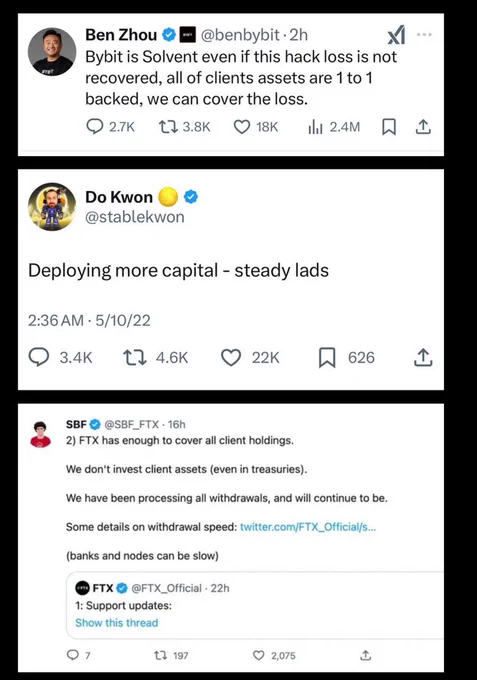Open Do Kwon's avatar image
Viewport: 477px width, 680px height.
click(x=52, y=206)
